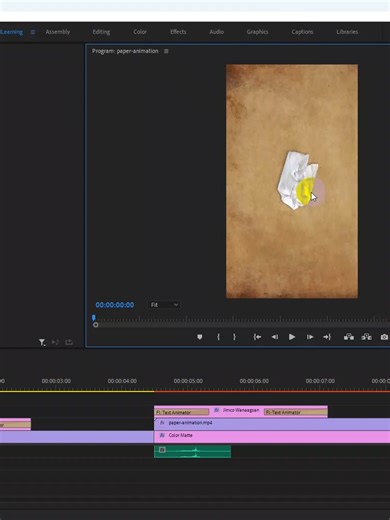Click the fx badge on paper-animation.mp4 clip
This screenshot has width=390, height=520.
point(162,423)
